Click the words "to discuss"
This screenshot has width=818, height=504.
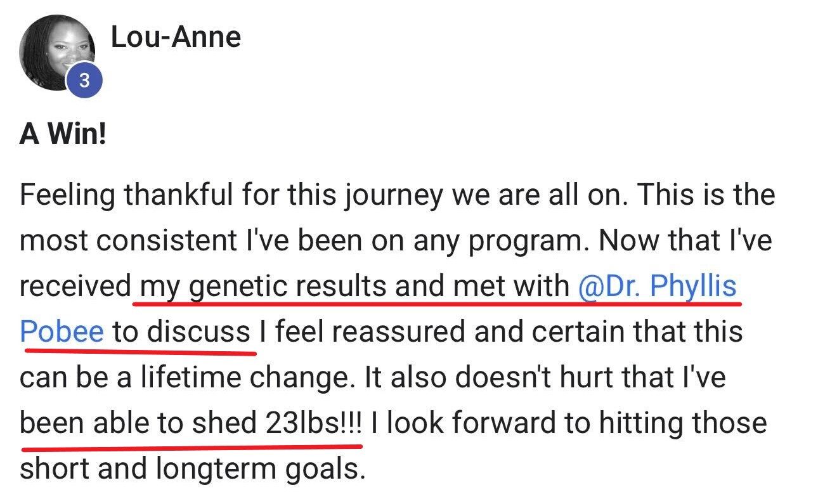(181, 332)
